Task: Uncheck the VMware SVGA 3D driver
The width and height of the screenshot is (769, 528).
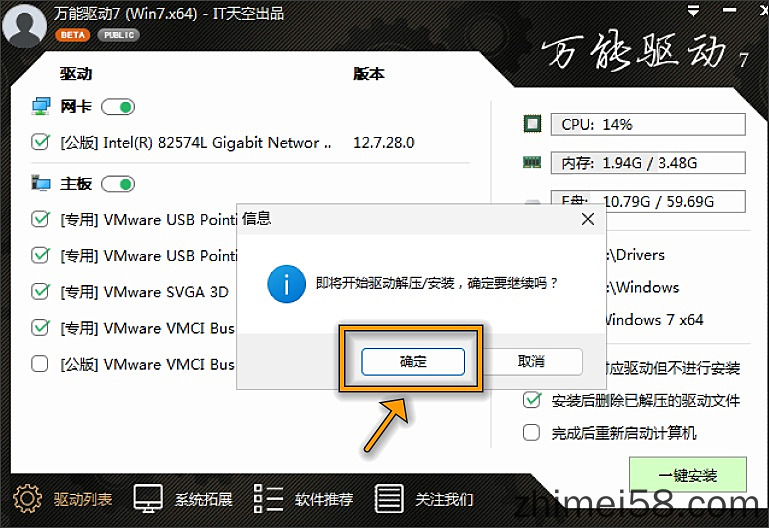Action: pos(40,291)
